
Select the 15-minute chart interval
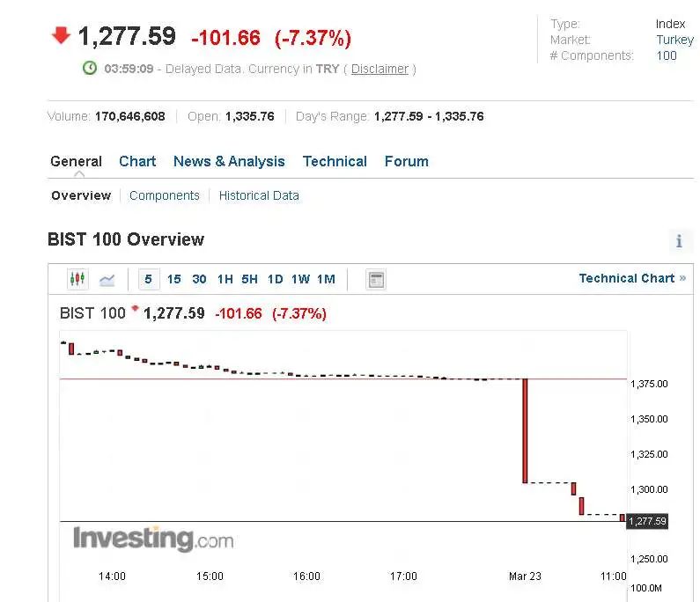pos(174,279)
